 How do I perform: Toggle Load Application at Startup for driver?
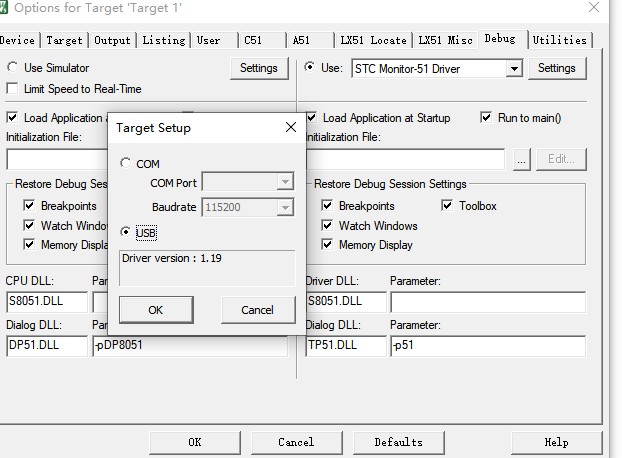click(311, 117)
